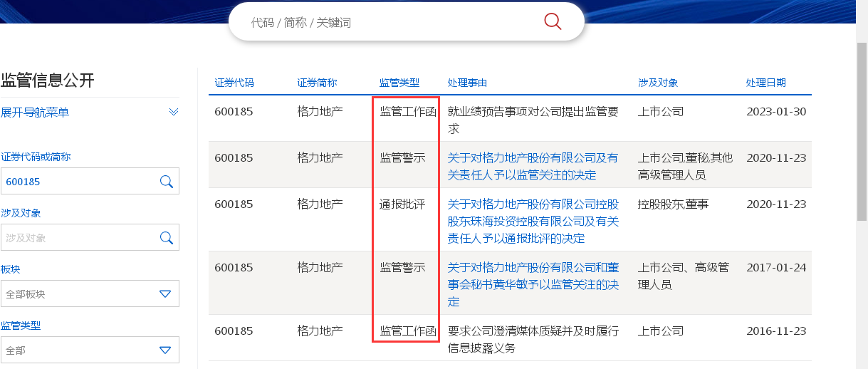
Task: Click the red search magnifier icon
Action: point(553,21)
